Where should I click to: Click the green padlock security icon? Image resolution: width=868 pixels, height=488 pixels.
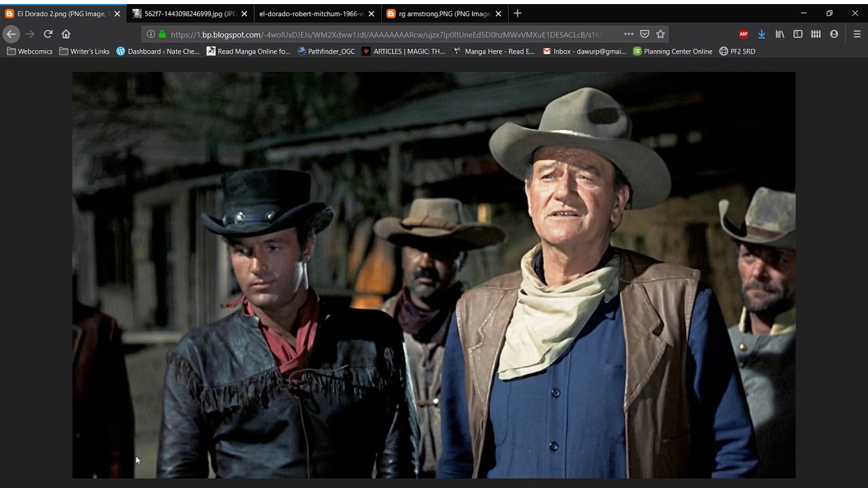pyautogui.click(x=161, y=34)
